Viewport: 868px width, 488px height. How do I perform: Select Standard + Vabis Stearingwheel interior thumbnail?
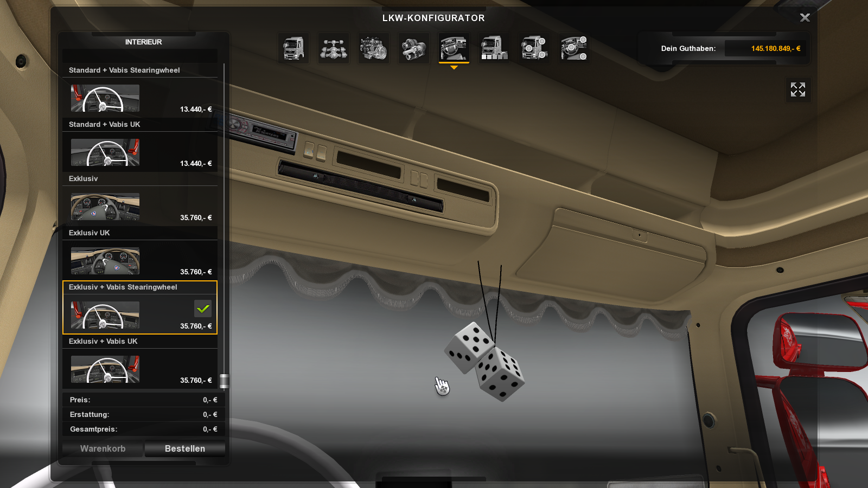click(x=105, y=98)
